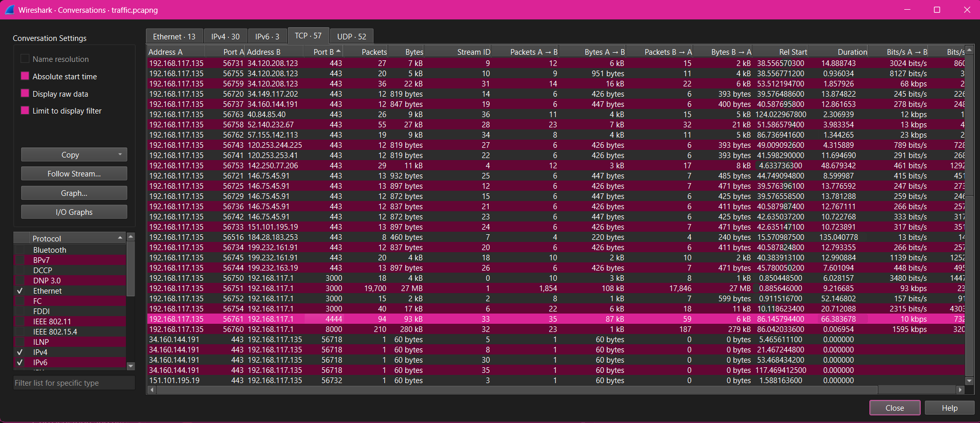The image size is (980, 423).
Task: Select row with address 142.250.77.206
Action: pyautogui.click(x=556, y=165)
